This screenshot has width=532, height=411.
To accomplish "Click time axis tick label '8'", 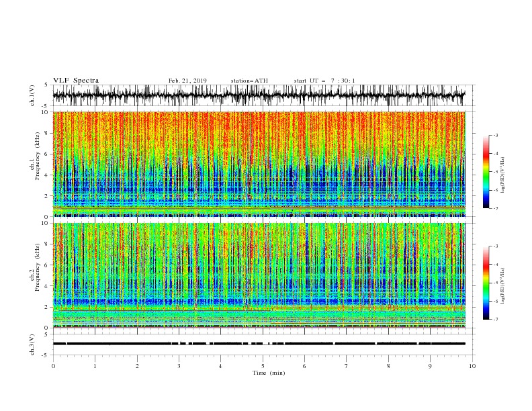I will point(388,366).
